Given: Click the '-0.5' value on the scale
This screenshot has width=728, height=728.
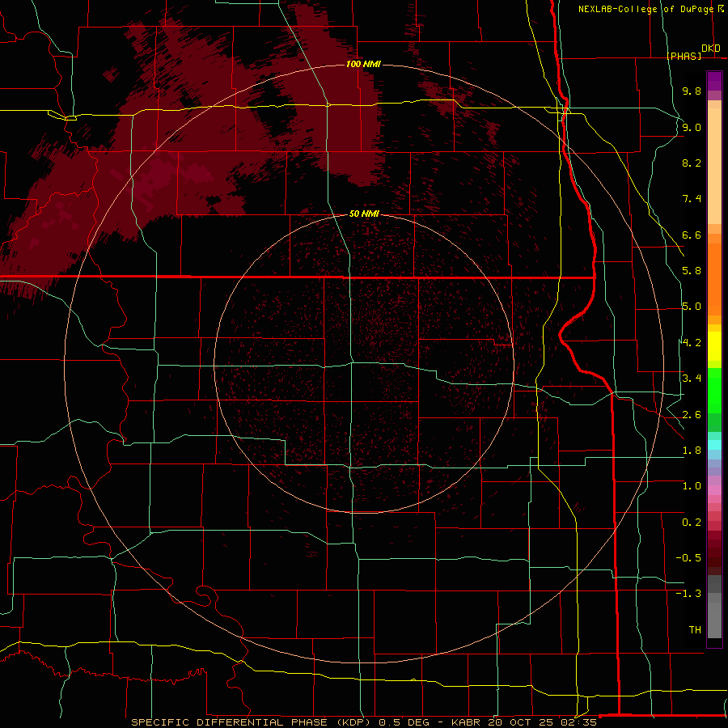Looking at the screenshot, I should click(x=688, y=558).
